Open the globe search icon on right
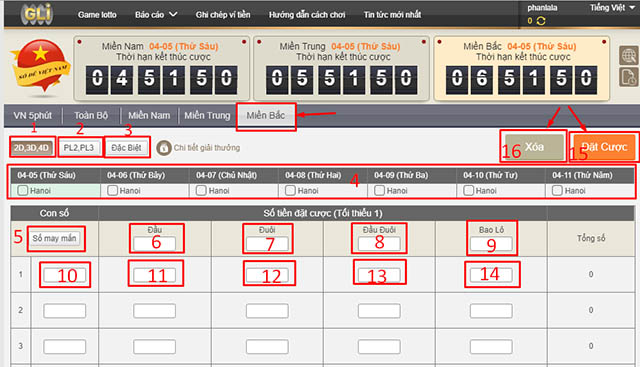This screenshot has height=367, width=640. pos(629,56)
